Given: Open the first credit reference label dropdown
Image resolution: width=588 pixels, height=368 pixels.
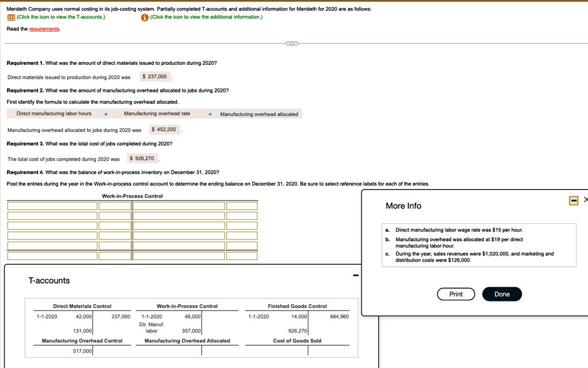Looking at the screenshot, I should point(178,206).
